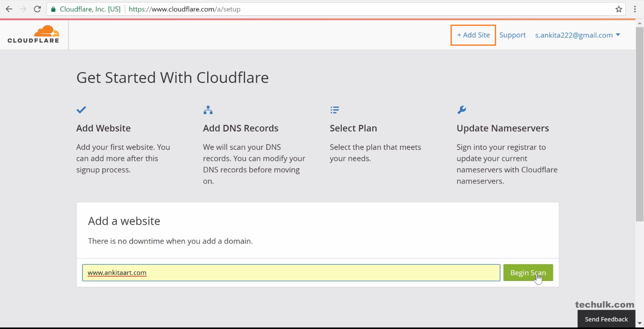This screenshot has height=329, width=644.
Task: Click the Add DNS Records network icon
Action: coord(208,110)
